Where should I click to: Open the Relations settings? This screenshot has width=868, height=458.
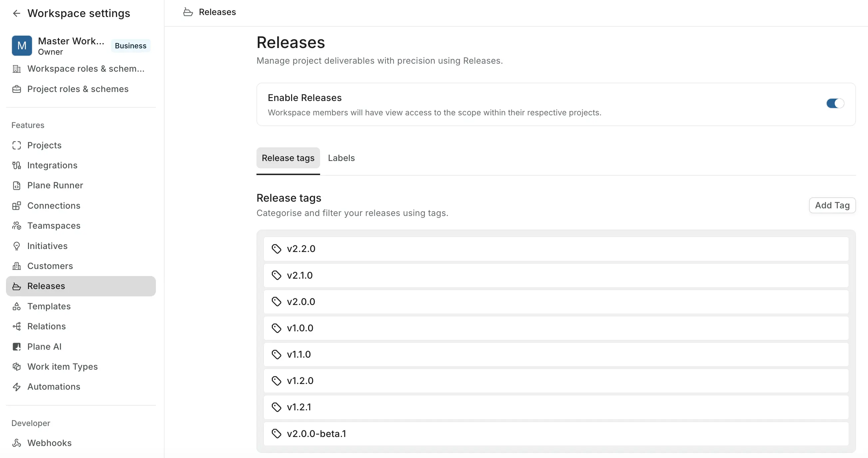point(81,326)
